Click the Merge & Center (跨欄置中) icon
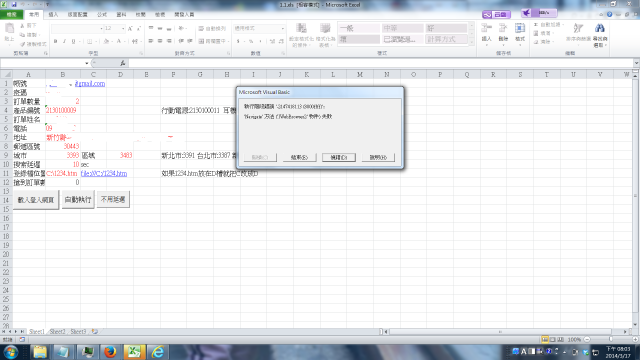 (x=201, y=41)
